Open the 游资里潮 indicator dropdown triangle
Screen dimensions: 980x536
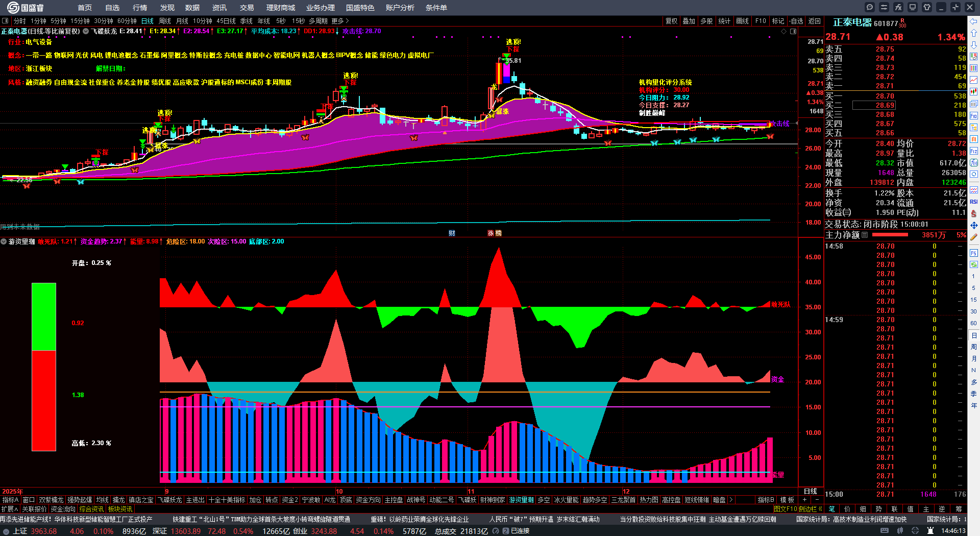(4, 241)
